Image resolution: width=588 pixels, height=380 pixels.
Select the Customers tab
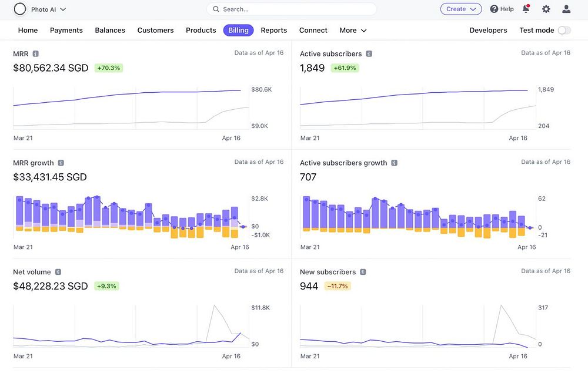(x=155, y=31)
